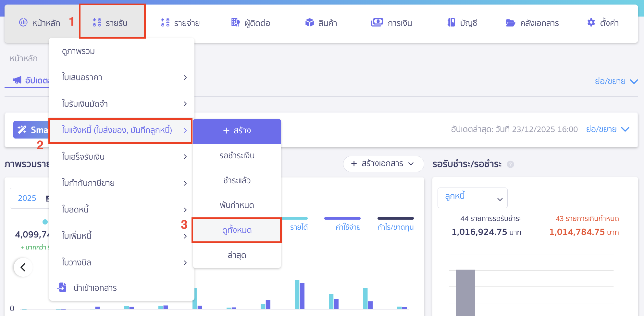Click the previous arrow button on chart
The image size is (644, 316).
pos(23,267)
